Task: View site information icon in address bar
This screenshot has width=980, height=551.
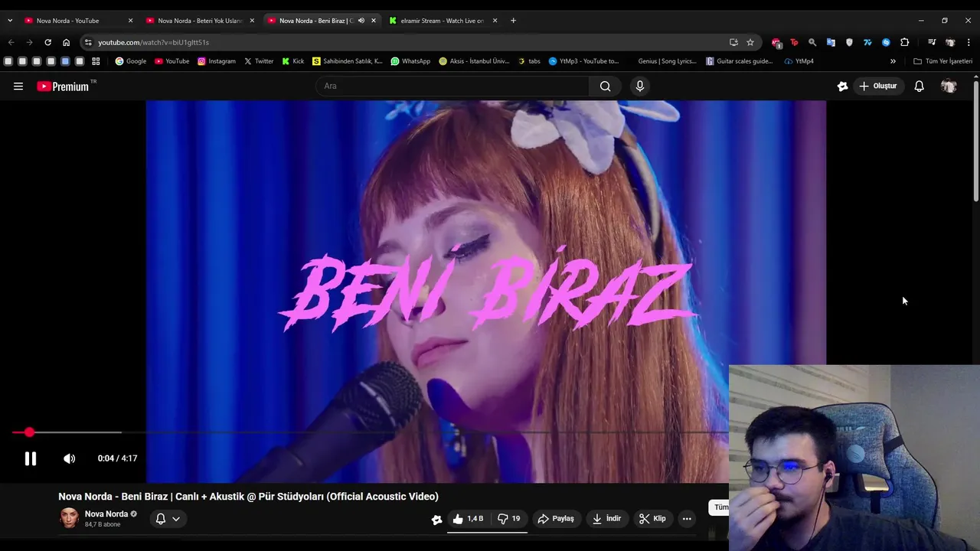Action: (x=88, y=42)
